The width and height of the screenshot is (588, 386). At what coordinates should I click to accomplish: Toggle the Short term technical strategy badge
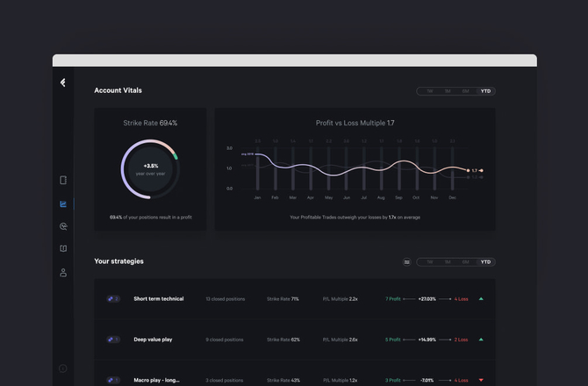pos(113,299)
